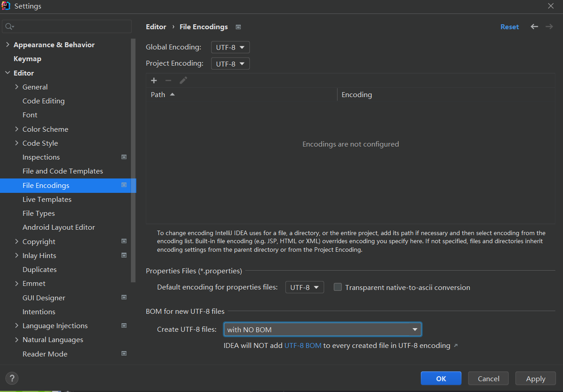The height and width of the screenshot is (392, 563).
Task: Open Android Layout Editor page
Action: [59, 227]
